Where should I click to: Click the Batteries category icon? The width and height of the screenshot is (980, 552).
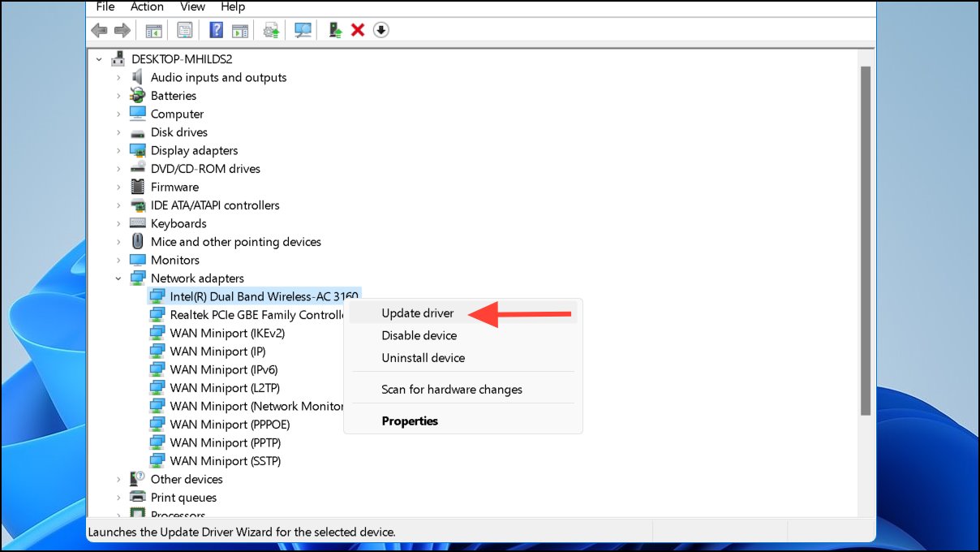pyautogui.click(x=137, y=96)
